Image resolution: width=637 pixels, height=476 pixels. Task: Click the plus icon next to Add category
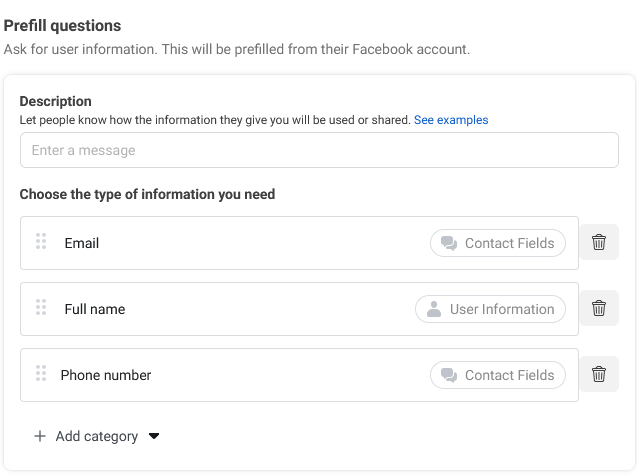pos(40,436)
